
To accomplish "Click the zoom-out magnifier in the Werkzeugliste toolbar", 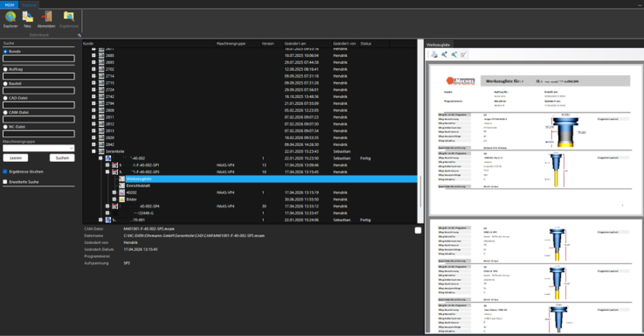I will pos(454,55).
